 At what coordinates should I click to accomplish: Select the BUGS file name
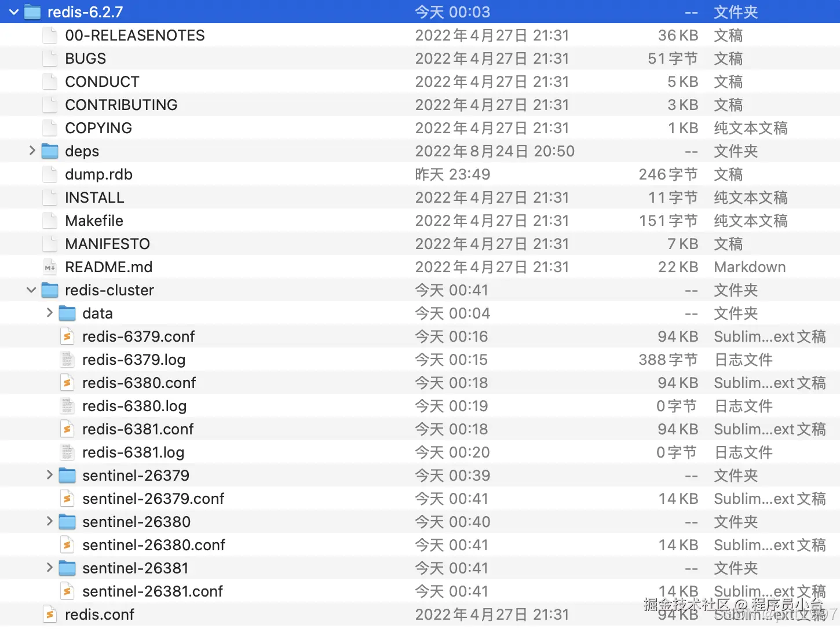point(86,58)
